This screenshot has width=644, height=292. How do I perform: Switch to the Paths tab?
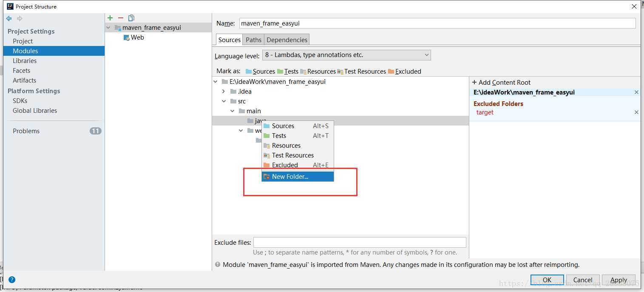pyautogui.click(x=253, y=40)
